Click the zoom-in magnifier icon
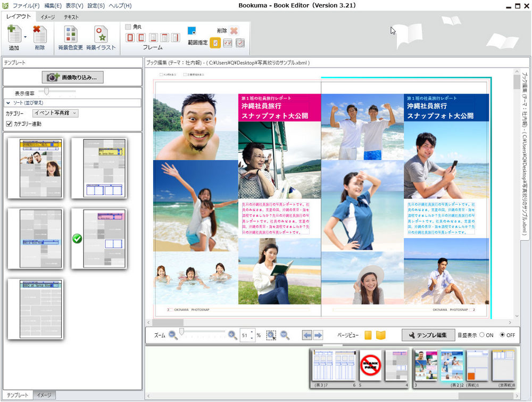Viewport: 532px width, 402px height. point(232,335)
